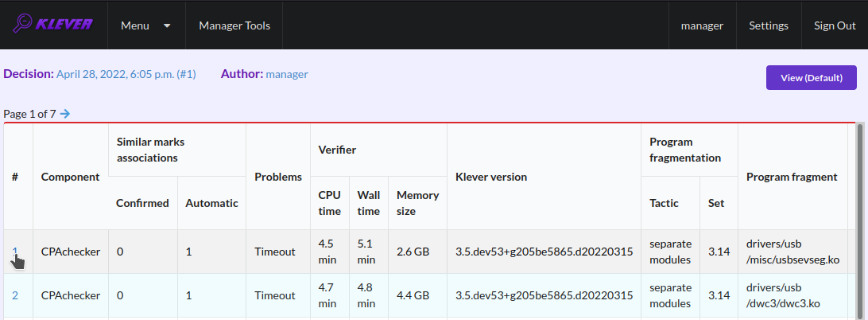
Task: Click the Problems column header
Action: click(278, 177)
